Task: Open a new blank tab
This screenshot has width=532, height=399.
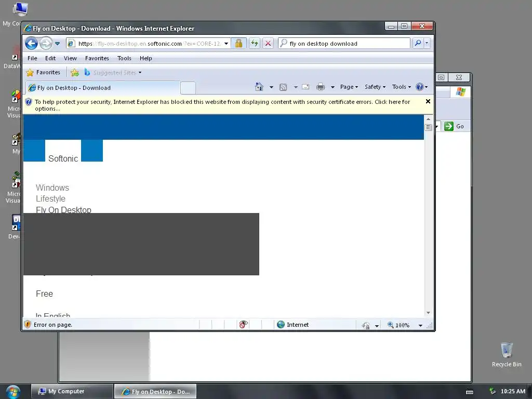Action: click(188, 88)
